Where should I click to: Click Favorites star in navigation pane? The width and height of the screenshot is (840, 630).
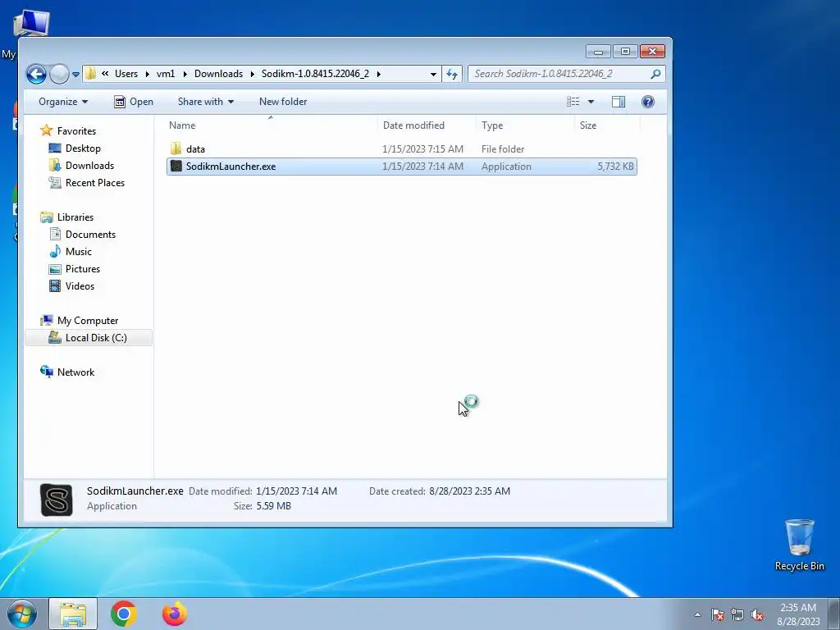47,130
